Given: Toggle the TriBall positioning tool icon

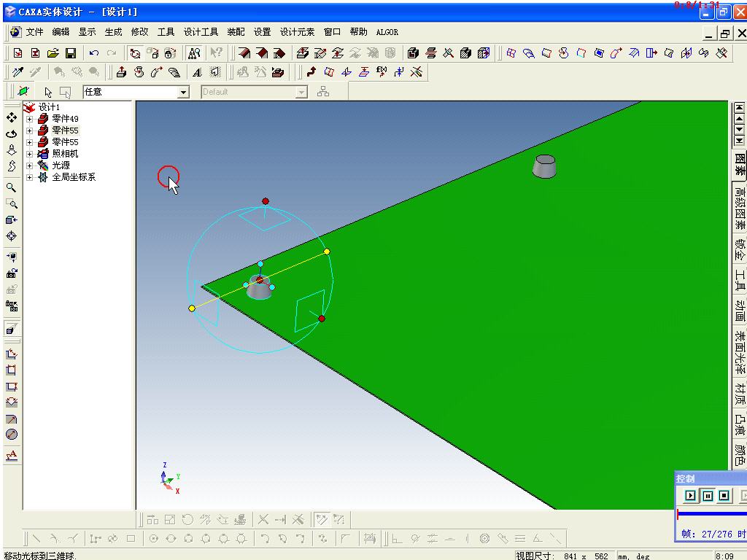Looking at the screenshot, I should tap(135, 52).
